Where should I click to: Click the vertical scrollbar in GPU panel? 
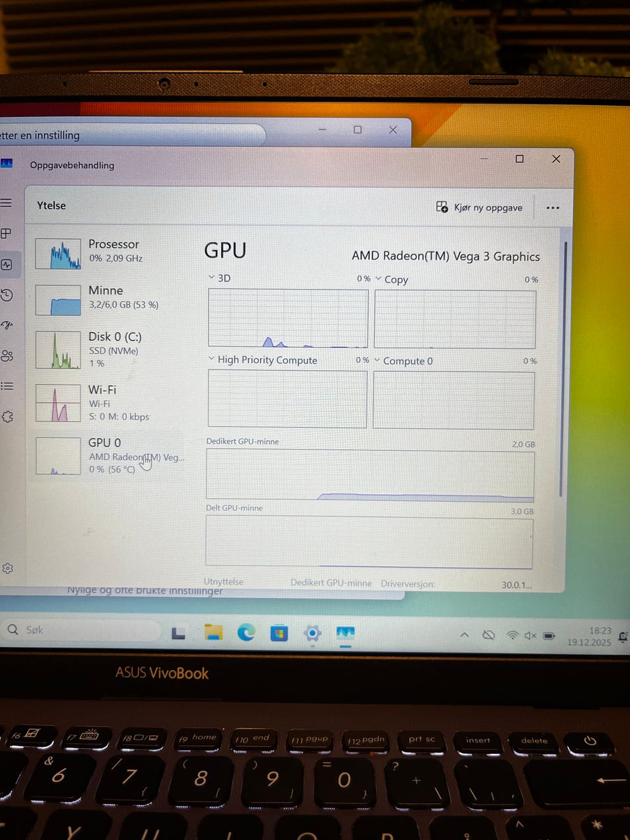(x=564, y=367)
